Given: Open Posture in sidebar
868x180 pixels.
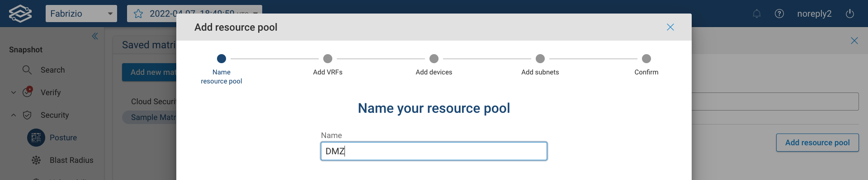Looking at the screenshot, I should [x=63, y=138].
